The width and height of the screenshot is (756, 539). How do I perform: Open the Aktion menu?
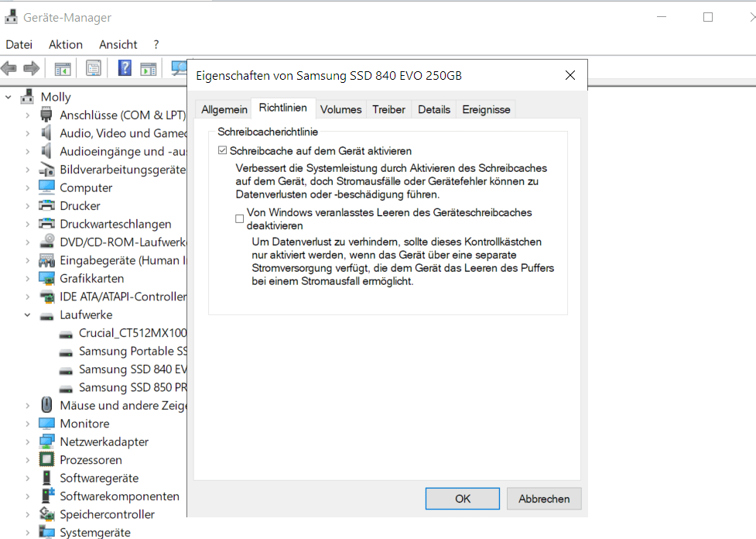66,44
